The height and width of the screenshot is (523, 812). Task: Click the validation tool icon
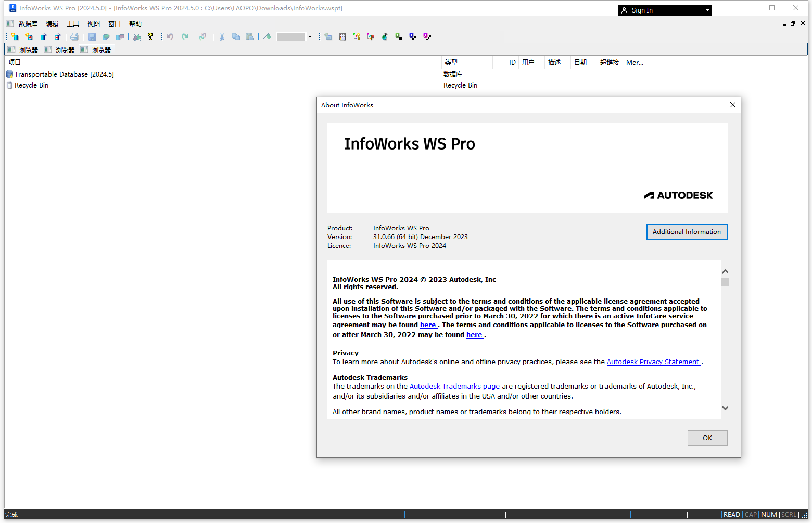tap(137, 36)
